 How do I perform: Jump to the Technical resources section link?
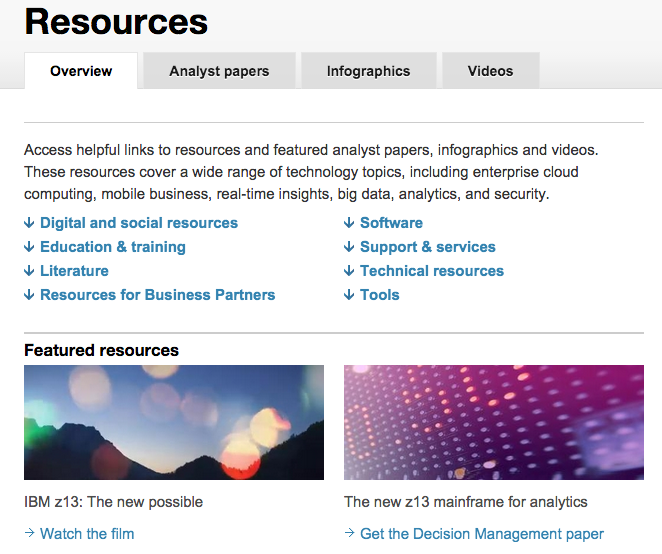432,271
